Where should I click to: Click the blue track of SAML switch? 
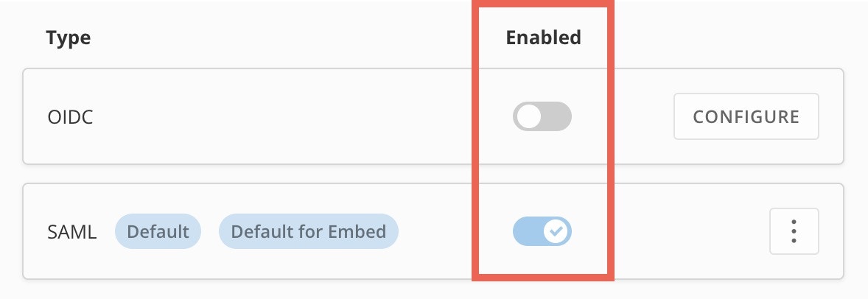[x=527, y=231]
